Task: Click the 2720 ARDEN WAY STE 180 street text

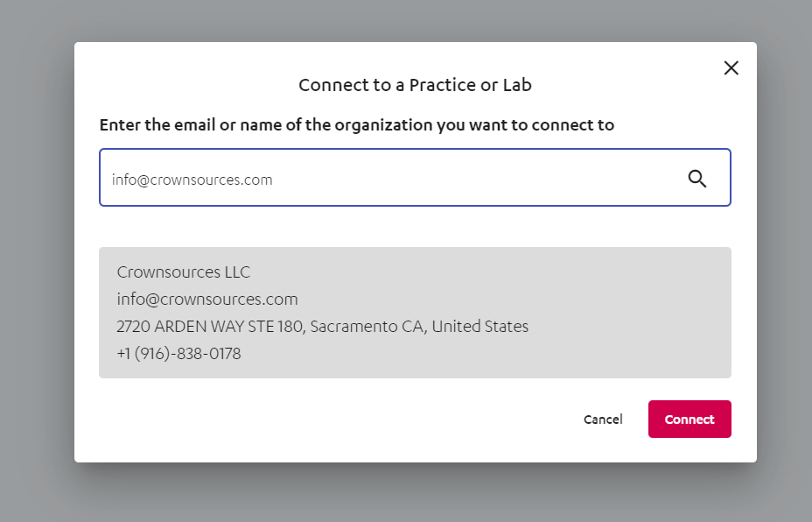Action: (x=209, y=327)
